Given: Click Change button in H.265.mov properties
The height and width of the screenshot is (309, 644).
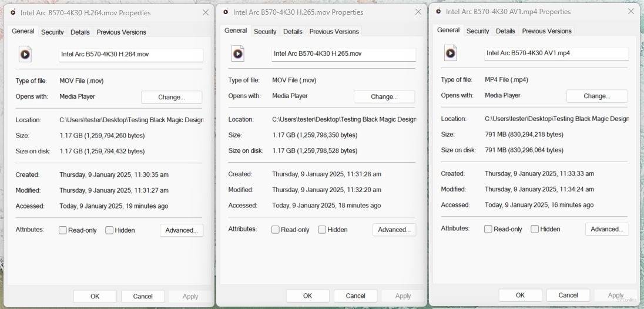Looking at the screenshot, I should [x=384, y=96].
